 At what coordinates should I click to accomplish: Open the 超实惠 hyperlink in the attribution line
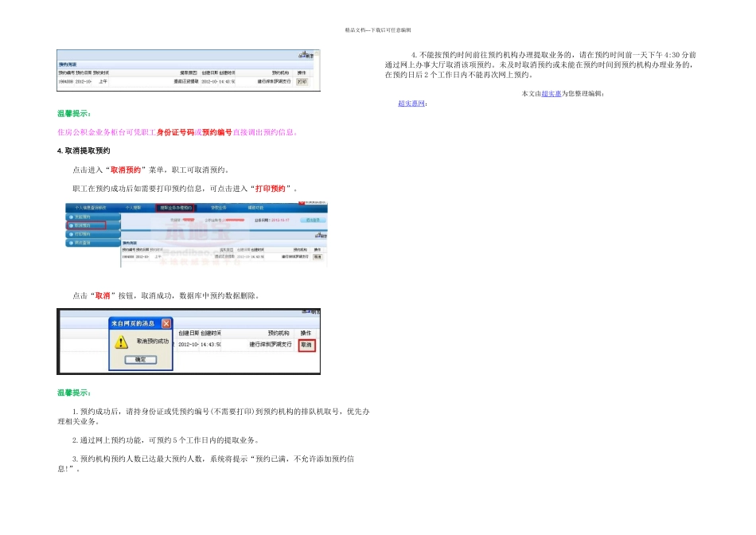point(551,94)
